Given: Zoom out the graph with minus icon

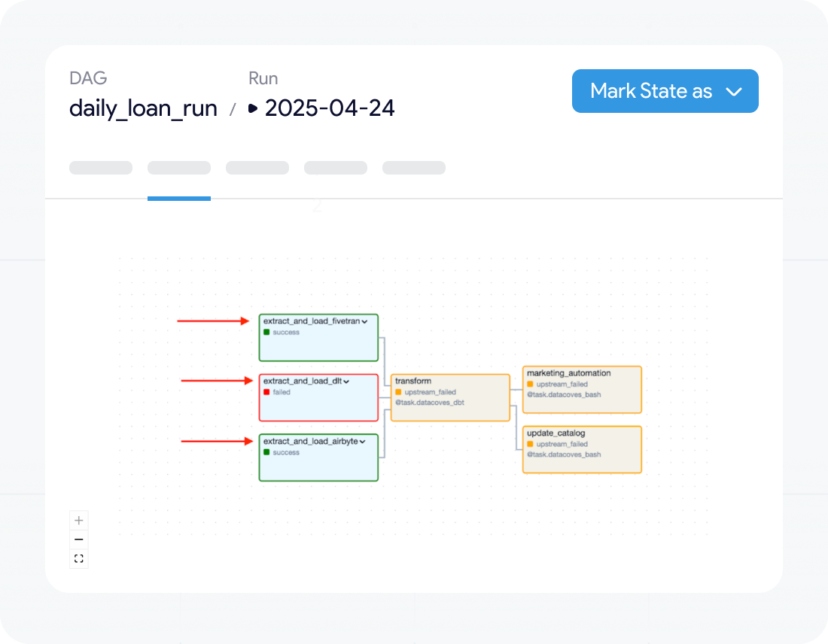Looking at the screenshot, I should [79, 539].
